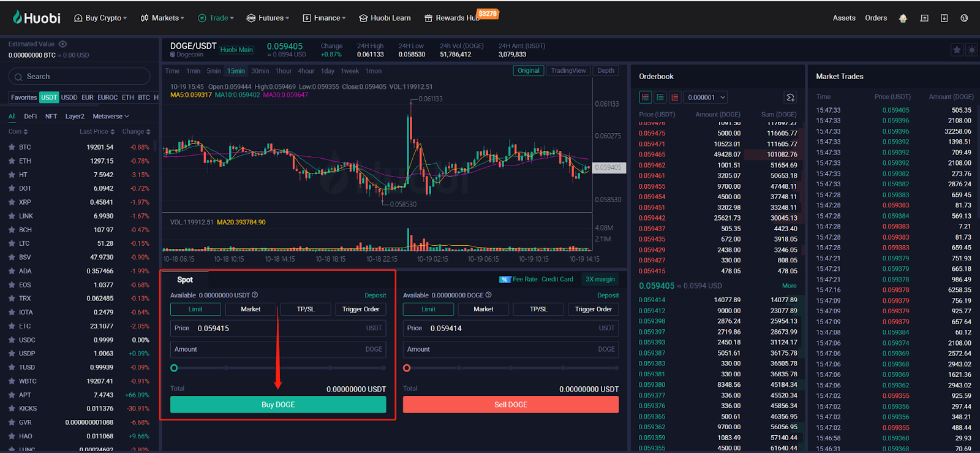
Task: Open the More link in the orderbook
Action: click(790, 286)
